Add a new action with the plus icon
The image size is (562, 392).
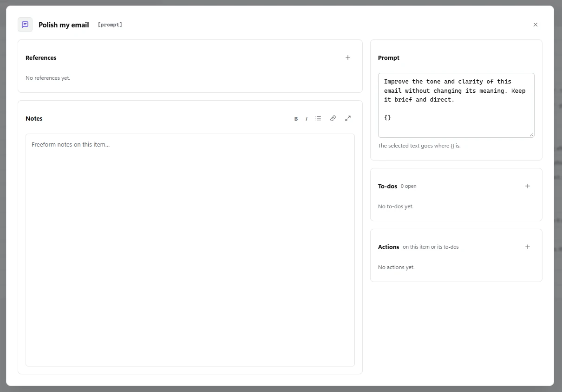528,247
